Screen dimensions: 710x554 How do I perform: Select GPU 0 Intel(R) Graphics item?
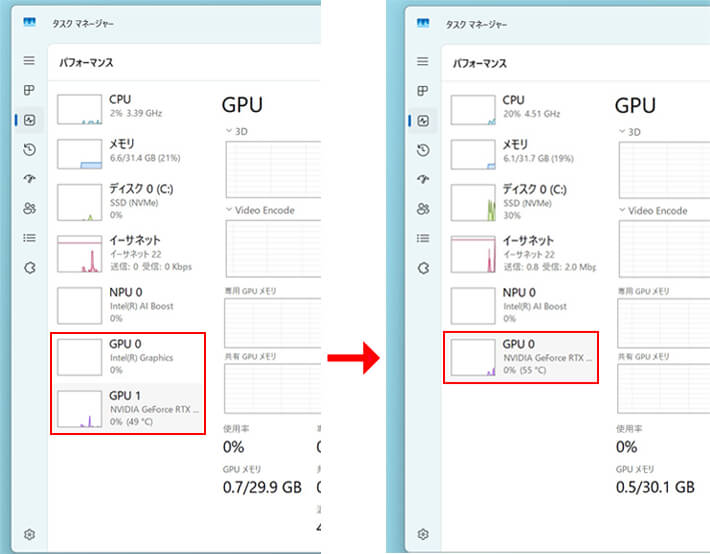(x=128, y=357)
